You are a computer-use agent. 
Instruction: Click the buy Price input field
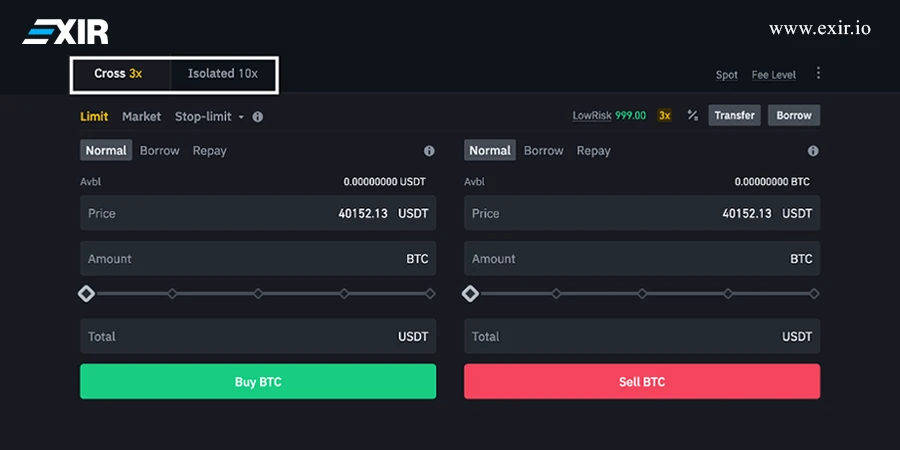tap(258, 213)
